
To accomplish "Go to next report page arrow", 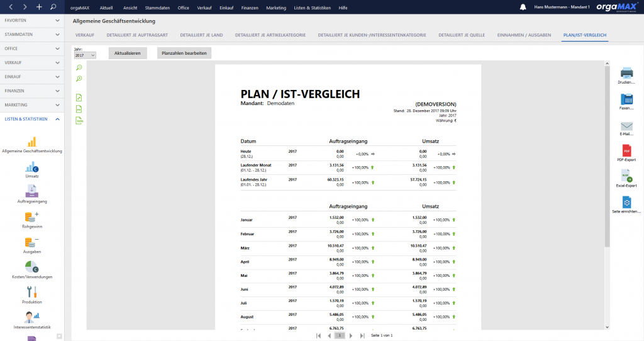I will coord(351,336).
